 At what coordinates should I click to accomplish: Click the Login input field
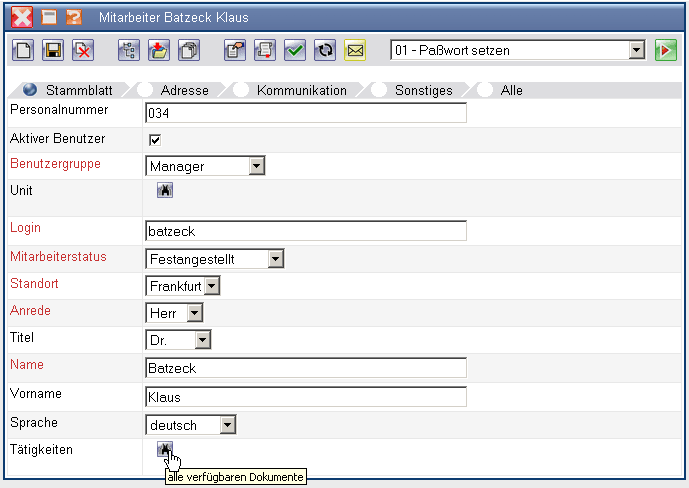[306, 231]
